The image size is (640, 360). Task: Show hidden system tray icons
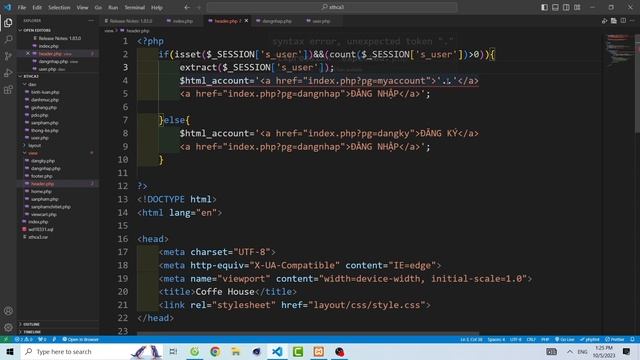tap(569, 351)
